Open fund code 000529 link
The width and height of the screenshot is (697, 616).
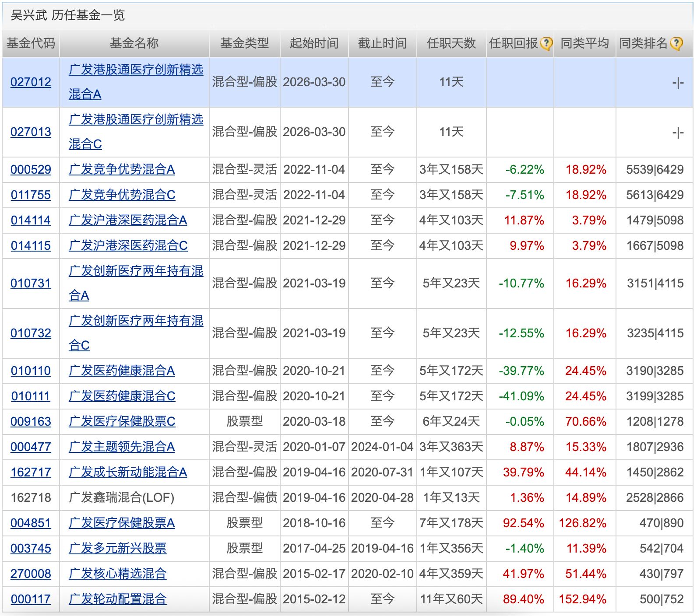point(31,170)
